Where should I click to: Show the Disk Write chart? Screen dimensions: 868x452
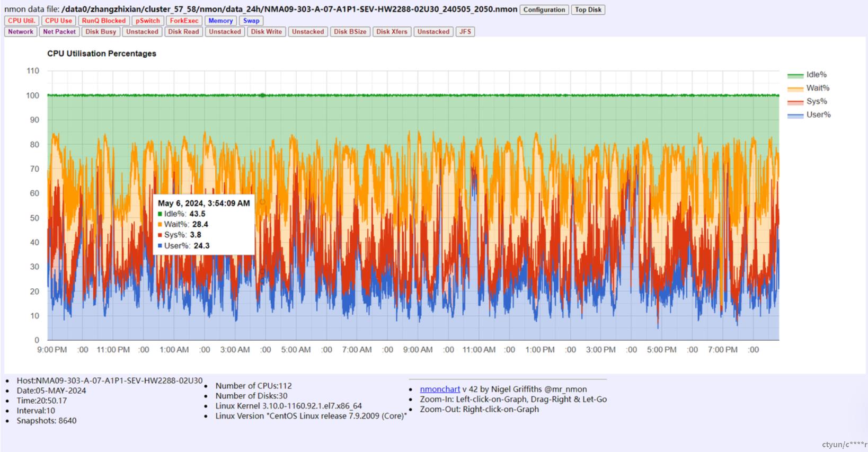coord(267,32)
